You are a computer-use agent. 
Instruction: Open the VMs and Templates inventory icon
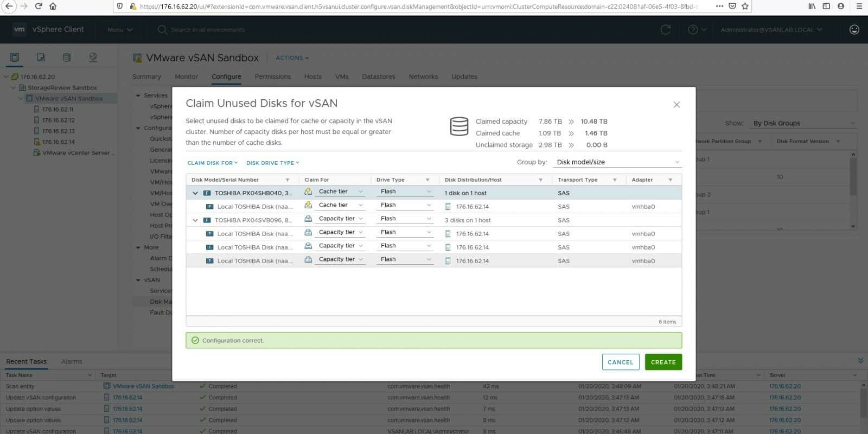point(41,58)
